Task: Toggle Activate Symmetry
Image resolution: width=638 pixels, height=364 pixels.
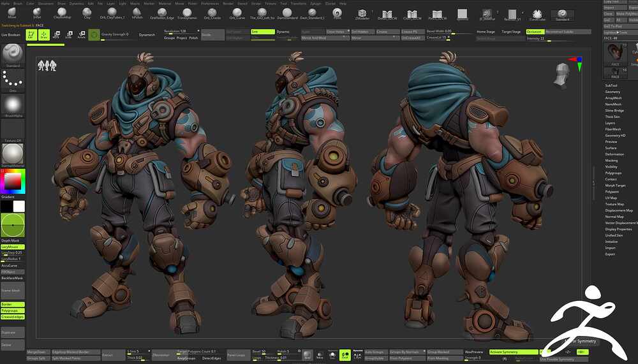Action: [514, 352]
